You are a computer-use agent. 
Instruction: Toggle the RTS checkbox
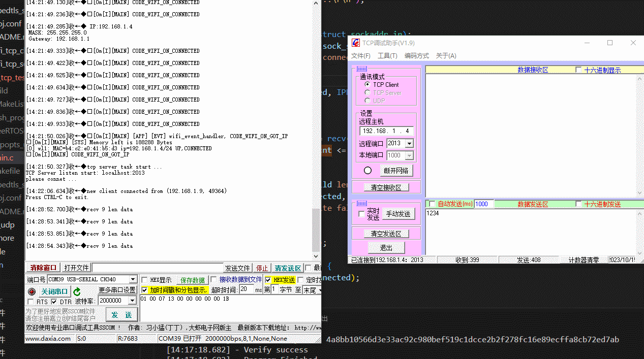[30, 302]
